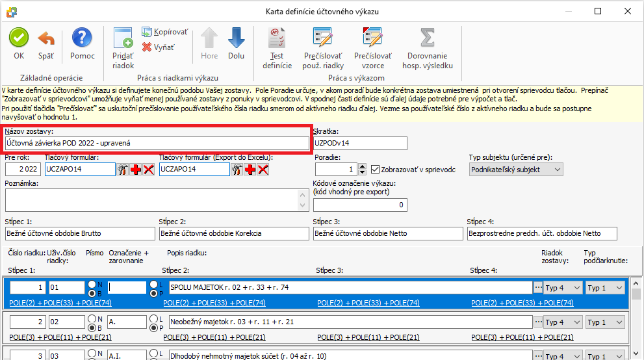Click the green OK checkmark icon

click(x=19, y=38)
